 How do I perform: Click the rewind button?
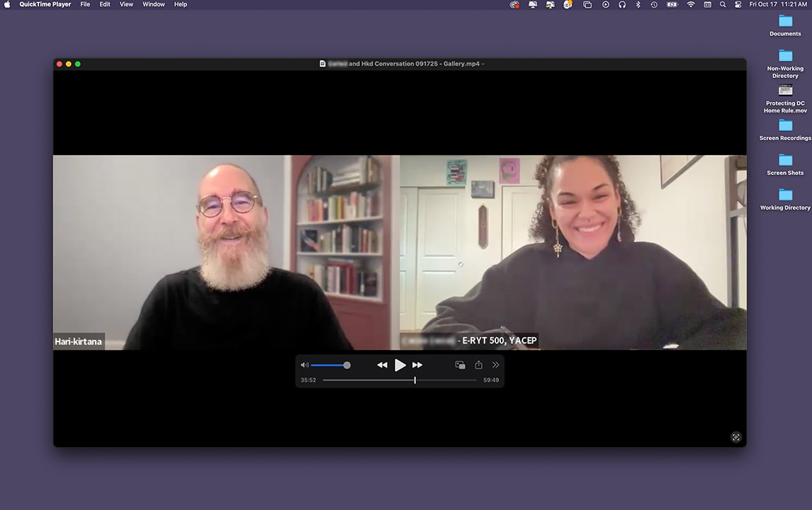click(382, 365)
